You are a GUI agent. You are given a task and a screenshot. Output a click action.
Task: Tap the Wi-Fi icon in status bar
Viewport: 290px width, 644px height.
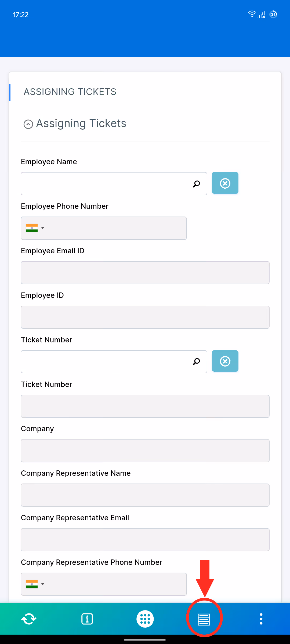tap(252, 14)
